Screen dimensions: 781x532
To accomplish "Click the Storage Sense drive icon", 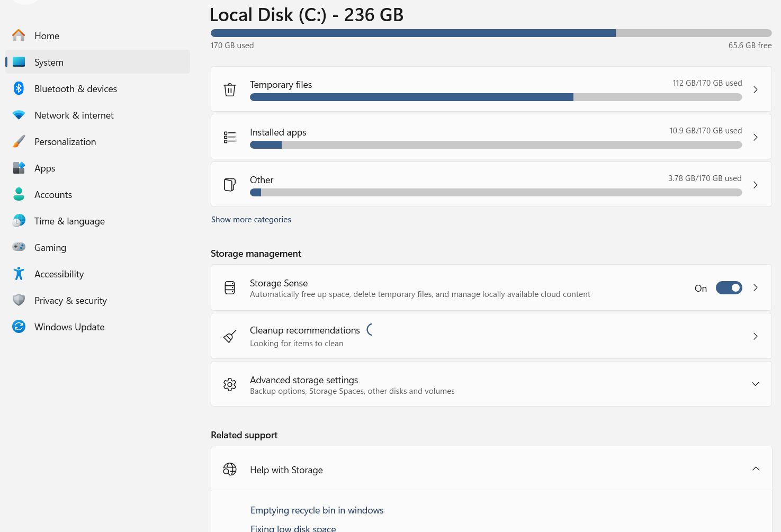I will [230, 287].
